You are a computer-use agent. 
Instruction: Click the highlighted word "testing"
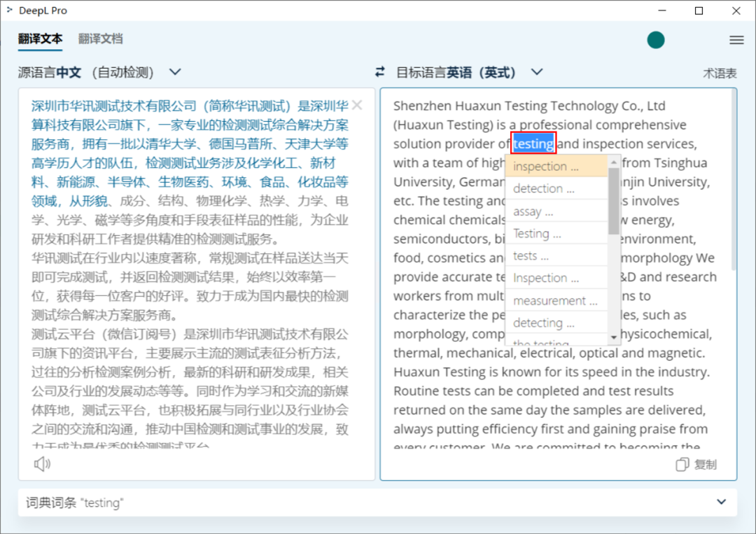[533, 143]
